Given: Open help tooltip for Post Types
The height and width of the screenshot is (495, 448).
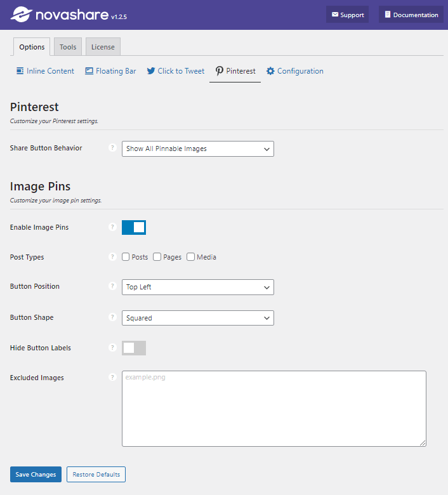Looking at the screenshot, I should coord(112,256).
